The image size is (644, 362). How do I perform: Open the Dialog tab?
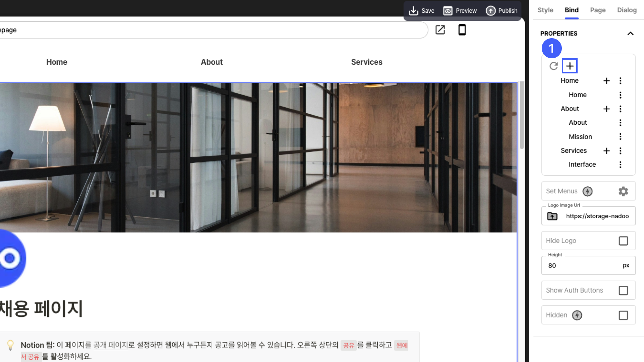pyautogui.click(x=627, y=10)
